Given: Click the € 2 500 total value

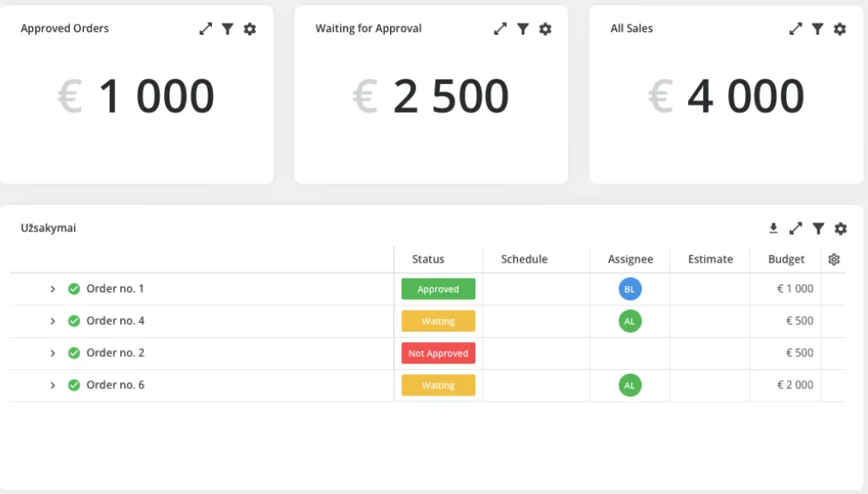Looking at the screenshot, I should pos(431,96).
